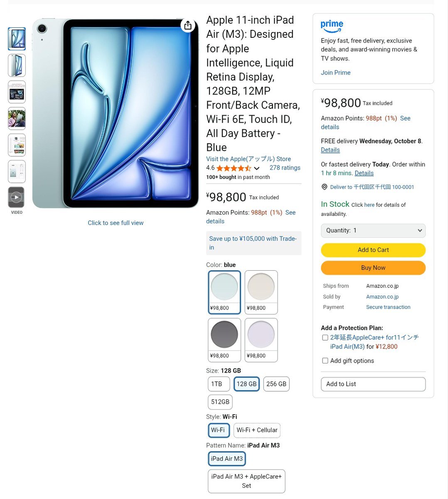Click the delivery location pin icon
Image resolution: width=448 pixels, height=499 pixels.
(x=325, y=187)
